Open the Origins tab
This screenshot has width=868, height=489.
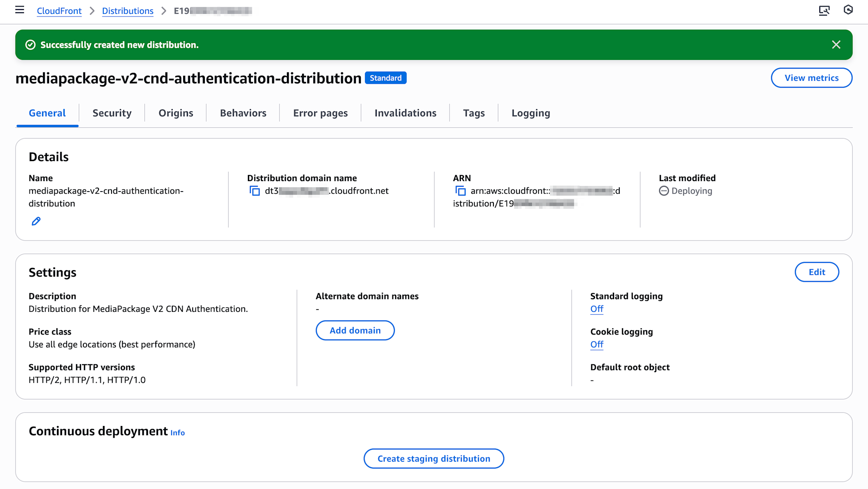click(x=176, y=113)
